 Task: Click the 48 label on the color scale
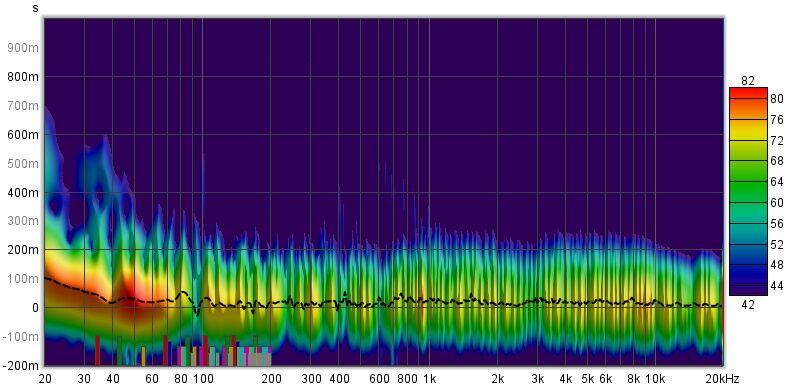tap(776, 265)
